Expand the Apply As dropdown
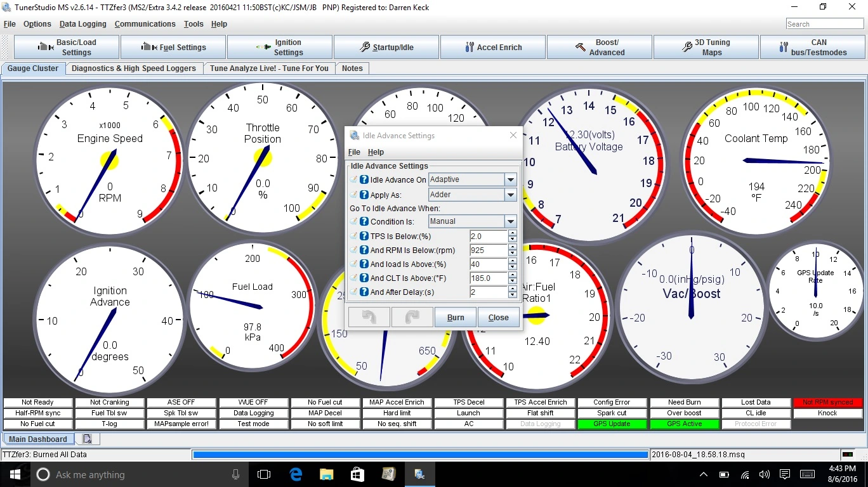868x487 pixels. click(511, 195)
